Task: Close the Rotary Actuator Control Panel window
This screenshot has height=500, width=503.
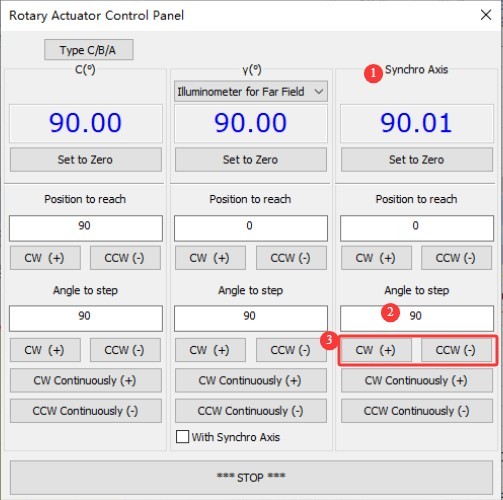Action: (486, 15)
